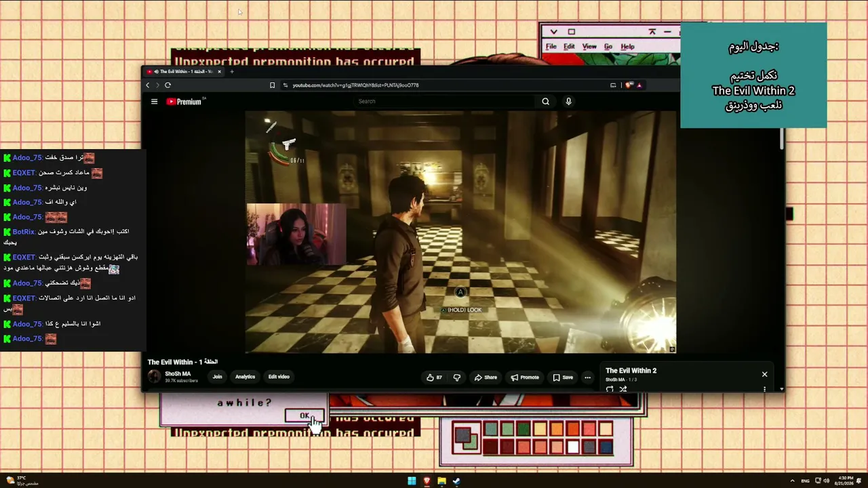This screenshot has width=868, height=488.
Task: Show hidden system tray icons
Action: coord(792,481)
